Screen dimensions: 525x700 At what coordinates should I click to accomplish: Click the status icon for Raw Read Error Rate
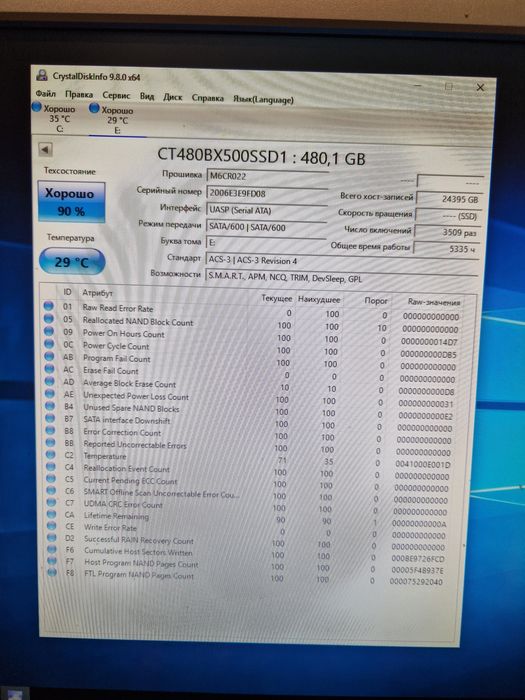[49, 306]
